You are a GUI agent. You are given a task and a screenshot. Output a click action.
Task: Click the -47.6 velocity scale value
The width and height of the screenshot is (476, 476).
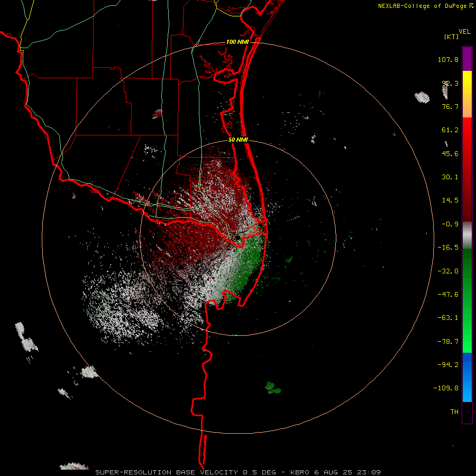(x=448, y=295)
